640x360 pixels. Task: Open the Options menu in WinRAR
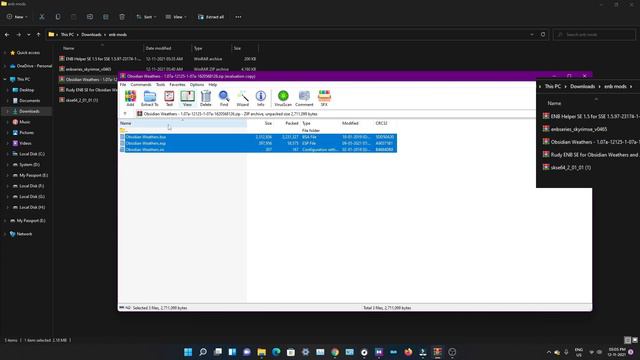pyautogui.click(x=197, y=84)
